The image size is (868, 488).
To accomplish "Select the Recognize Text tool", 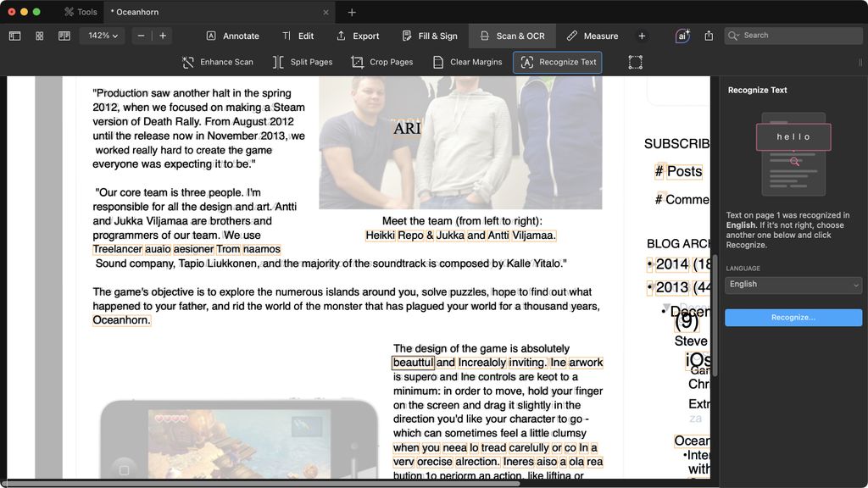I will pos(557,62).
